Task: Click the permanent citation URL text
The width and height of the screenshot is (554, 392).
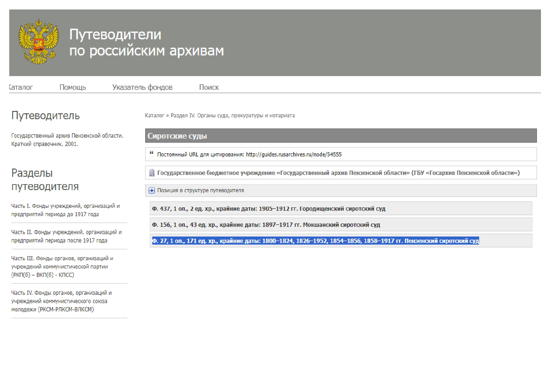Action: point(294,155)
